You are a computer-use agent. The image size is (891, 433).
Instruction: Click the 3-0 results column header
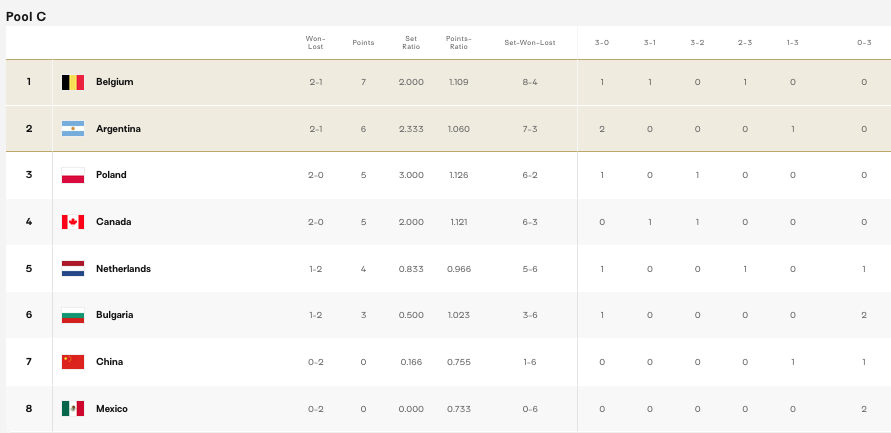(x=601, y=43)
